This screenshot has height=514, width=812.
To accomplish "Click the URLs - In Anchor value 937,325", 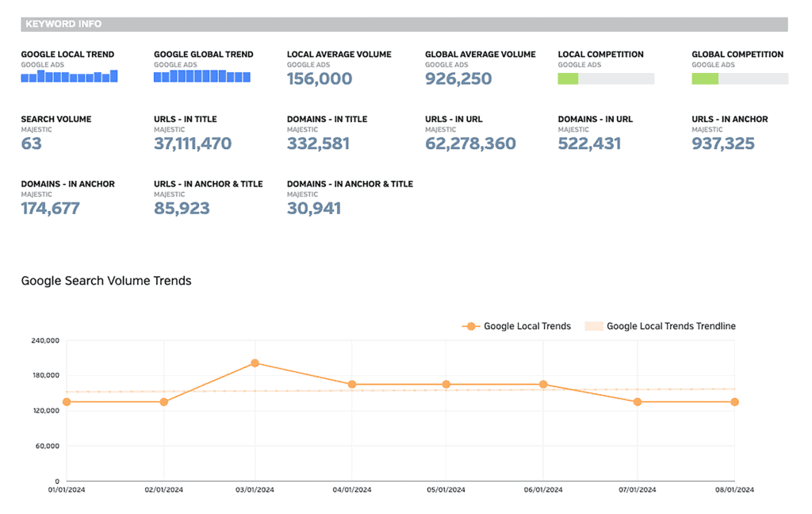I will (x=723, y=144).
